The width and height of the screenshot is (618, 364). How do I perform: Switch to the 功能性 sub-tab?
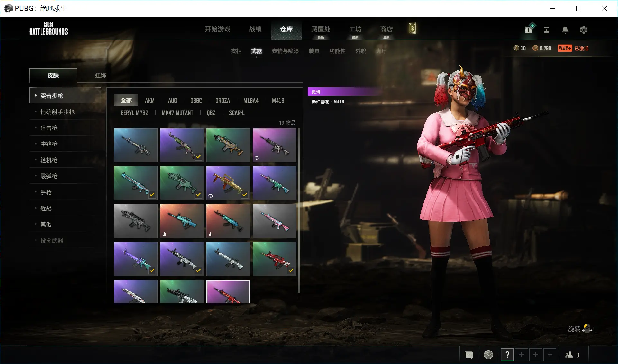337,51
